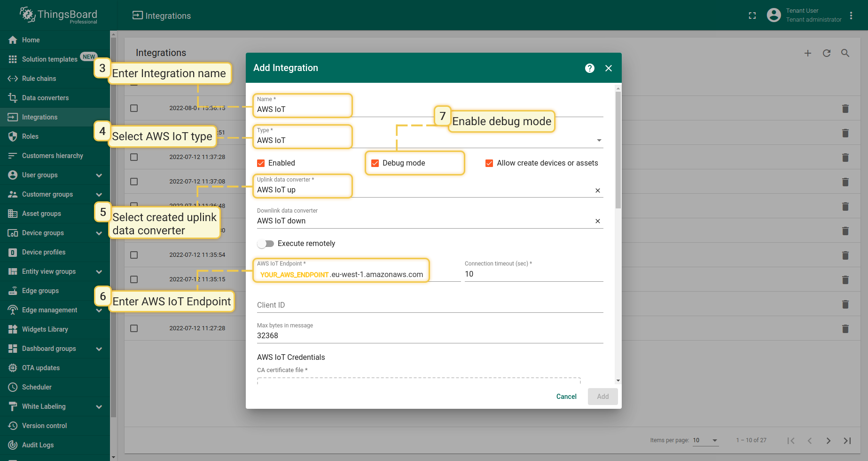
Task: Clear the downlink data converter selection
Action: 598,221
